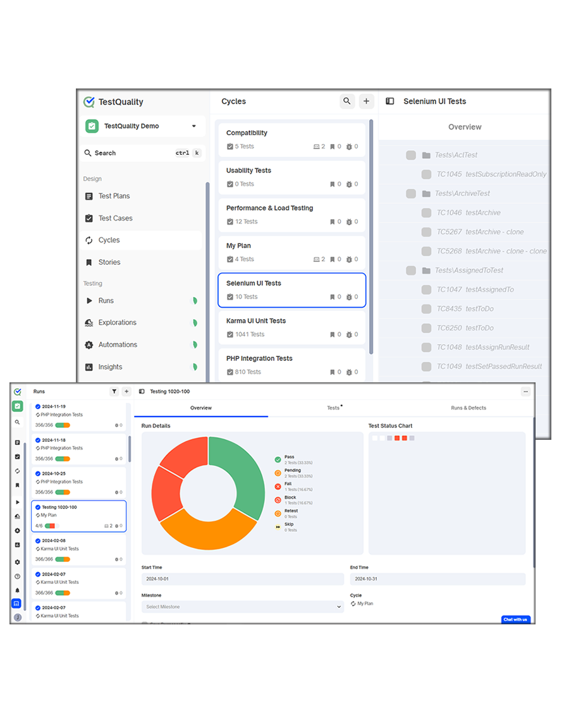Open the filter icon in the Runs header
The height and width of the screenshot is (728, 564).
[114, 391]
